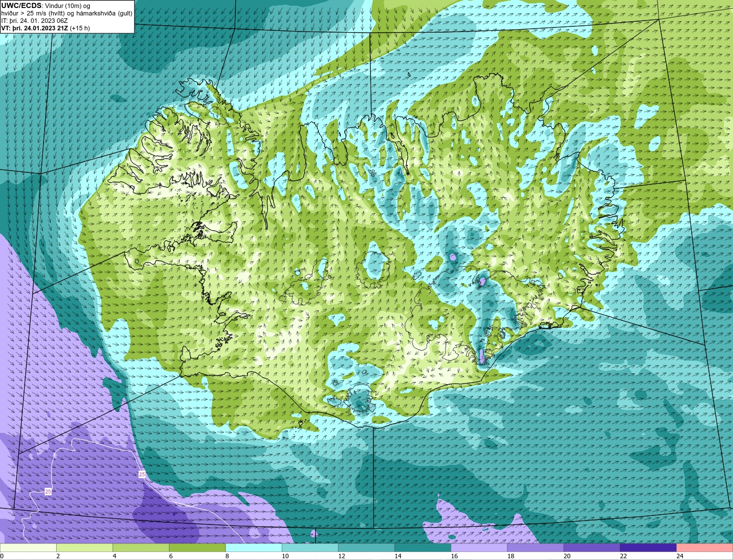Click the "UWC/ECDS: Vindur (10m) og" title line
This screenshot has height=560, width=733.
[45, 5]
